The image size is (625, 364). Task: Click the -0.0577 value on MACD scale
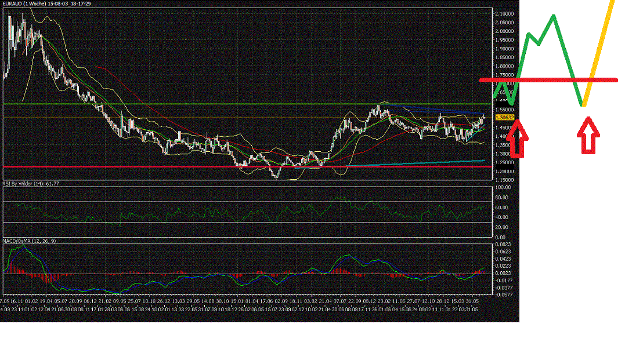503,294
